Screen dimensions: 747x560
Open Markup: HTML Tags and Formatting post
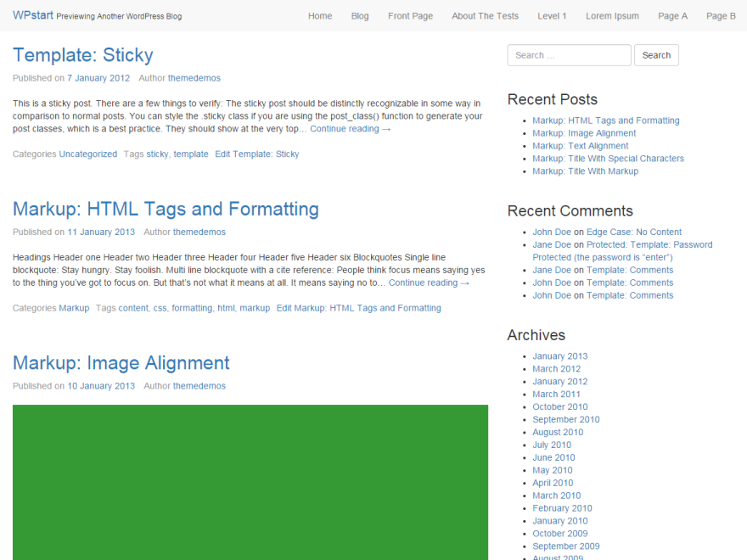tap(165, 209)
